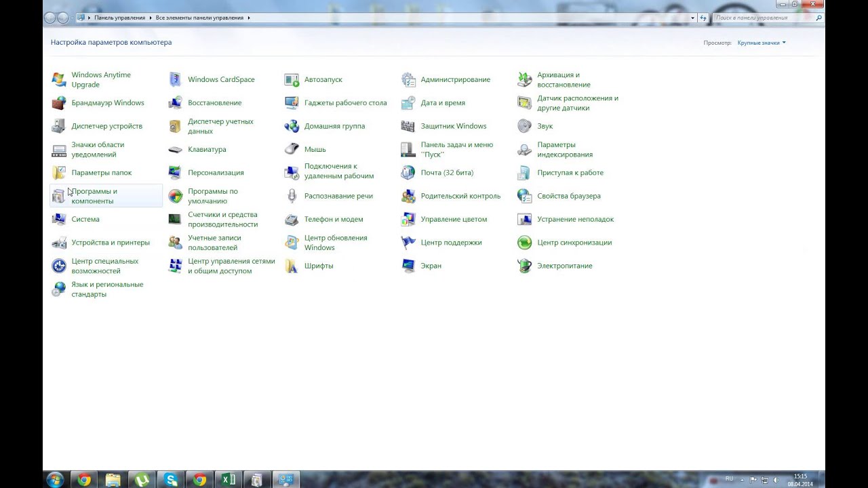The height and width of the screenshot is (488, 868).
Task: Open the Центр синхронизации icon
Action: pos(524,243)
